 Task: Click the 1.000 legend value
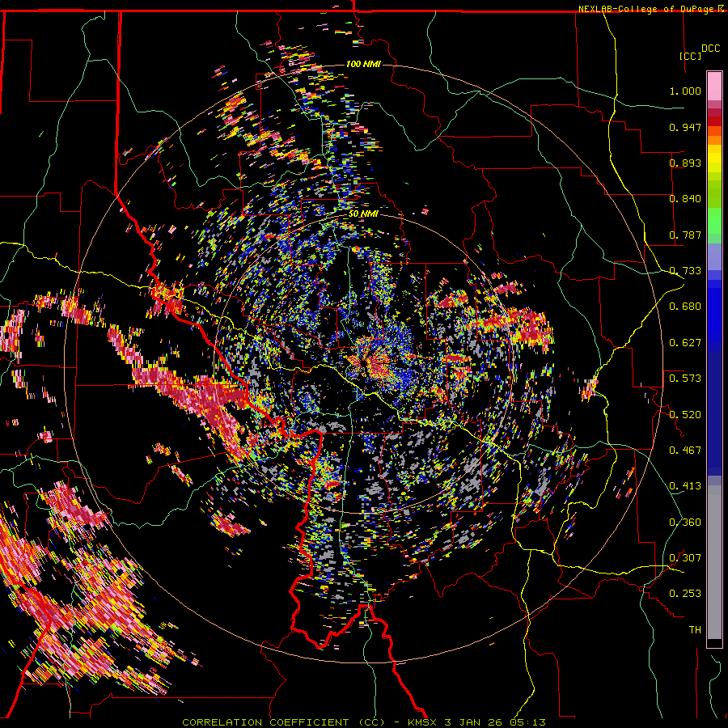685,91
